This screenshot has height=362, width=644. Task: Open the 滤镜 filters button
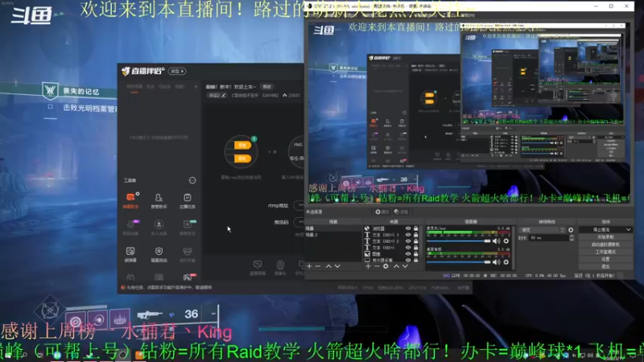[x=401, y=212]
